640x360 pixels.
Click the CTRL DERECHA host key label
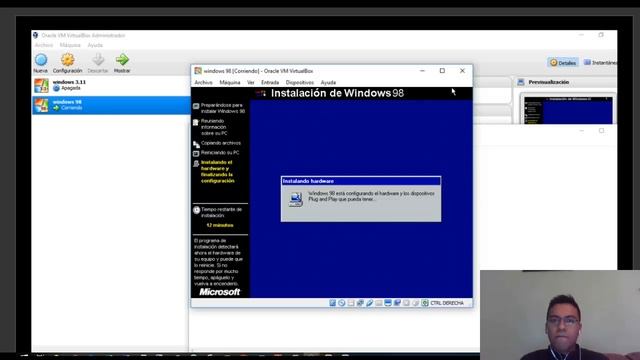click(447, 303)
